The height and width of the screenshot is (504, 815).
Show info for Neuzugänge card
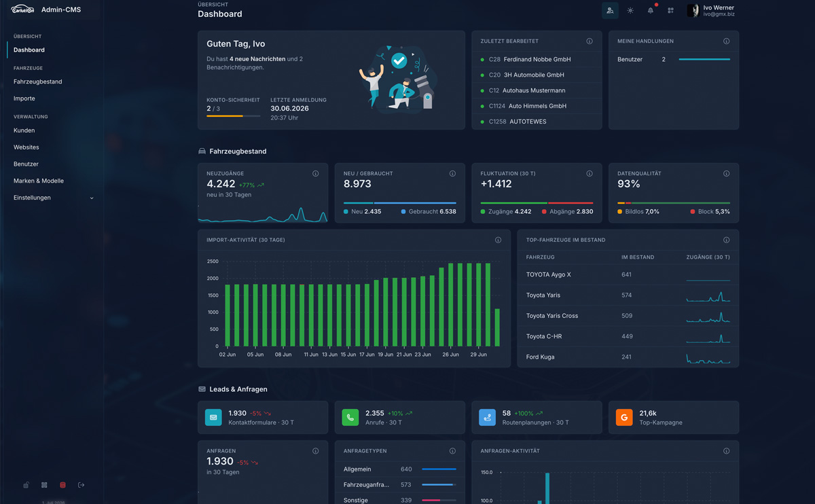(315, 174)
